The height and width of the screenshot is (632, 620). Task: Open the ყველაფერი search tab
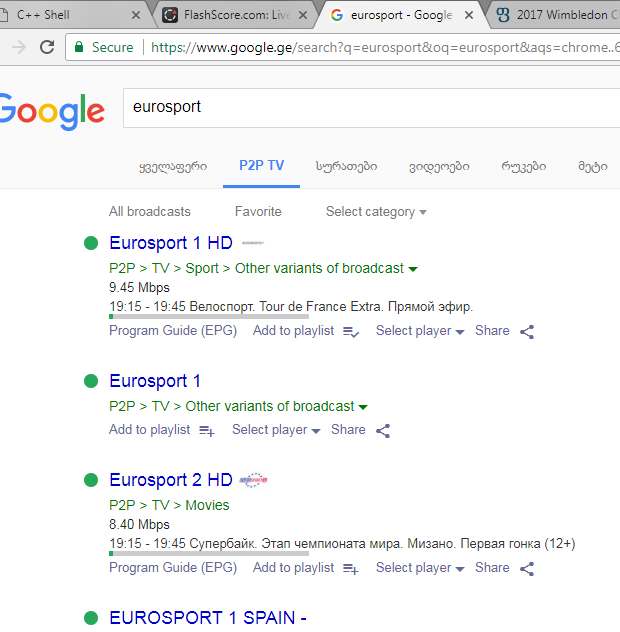(x=173, y=166)
